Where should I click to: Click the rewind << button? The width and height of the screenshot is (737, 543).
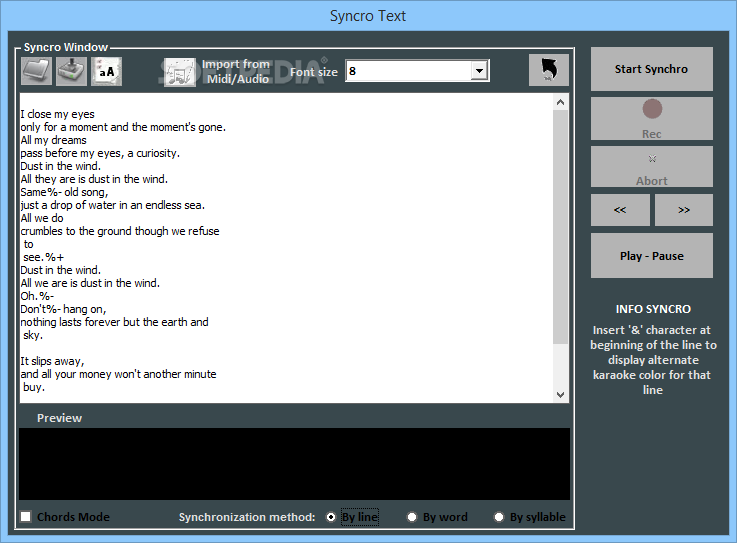pyautogui.click(x=620, y=210)
